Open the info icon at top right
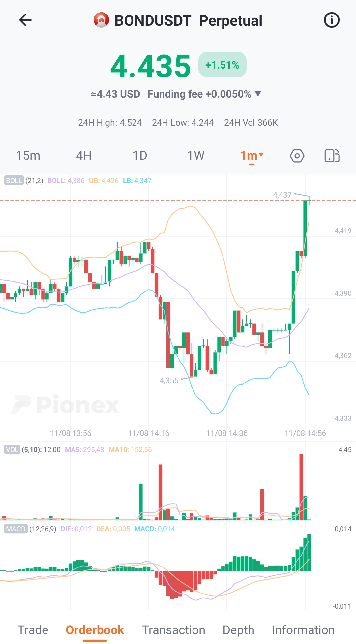 [331, 20]
